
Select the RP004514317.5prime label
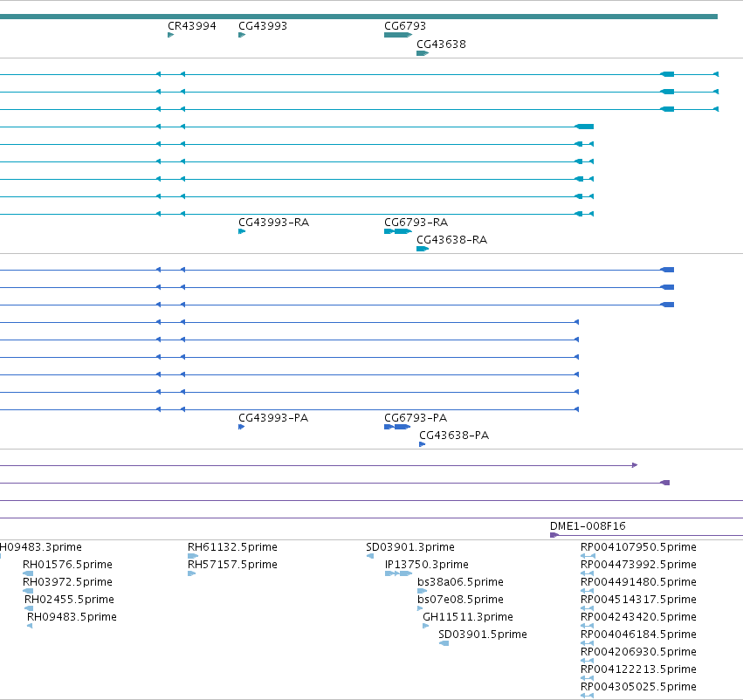639,600
